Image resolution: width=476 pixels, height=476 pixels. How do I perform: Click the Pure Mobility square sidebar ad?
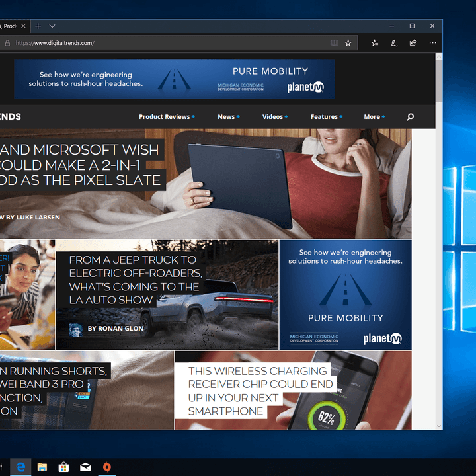346,295
